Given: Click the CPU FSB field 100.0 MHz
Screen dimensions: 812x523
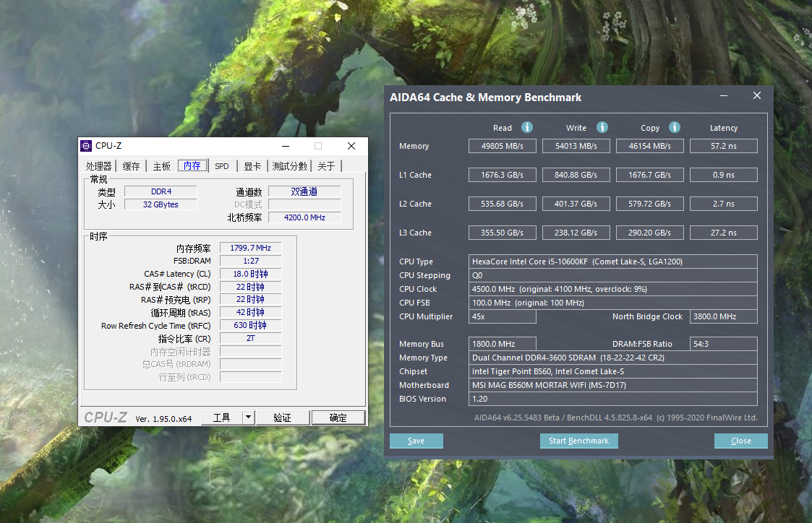Looking at the screenshot, I should click(612, 303).
